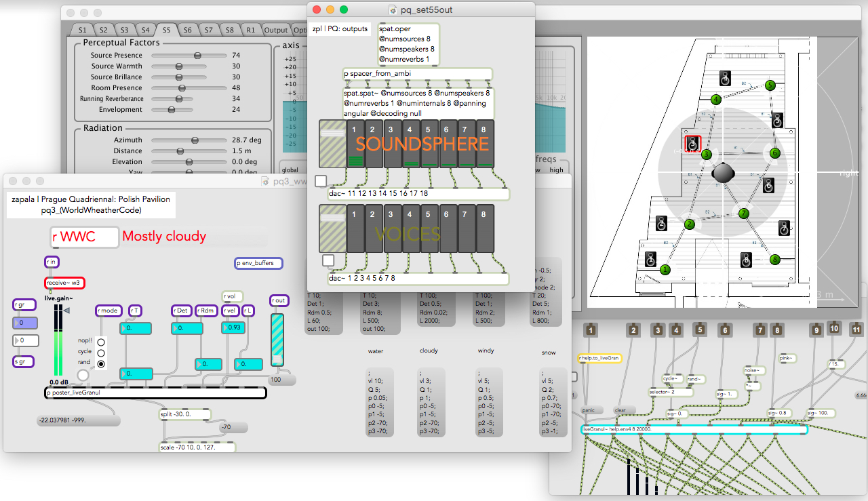The image size is (868, 501).
Task: Click the Azimuth slider handle
Action: [x=195, y=140]
